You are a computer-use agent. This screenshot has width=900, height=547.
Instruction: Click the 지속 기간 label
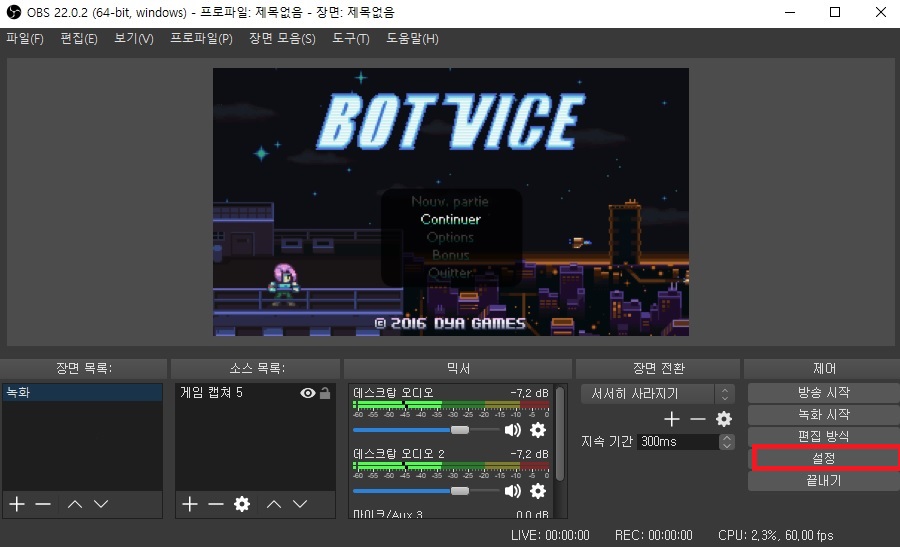coord(606,441)
